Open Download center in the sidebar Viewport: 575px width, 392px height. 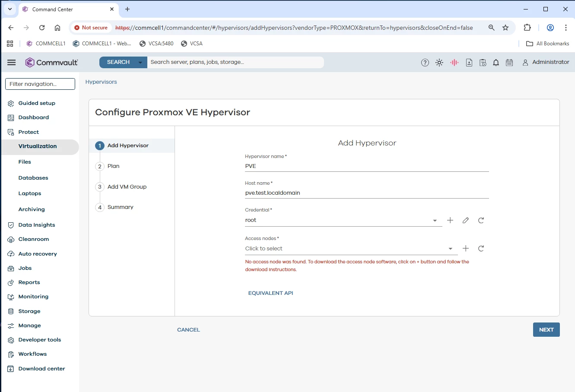coord(41,369)
